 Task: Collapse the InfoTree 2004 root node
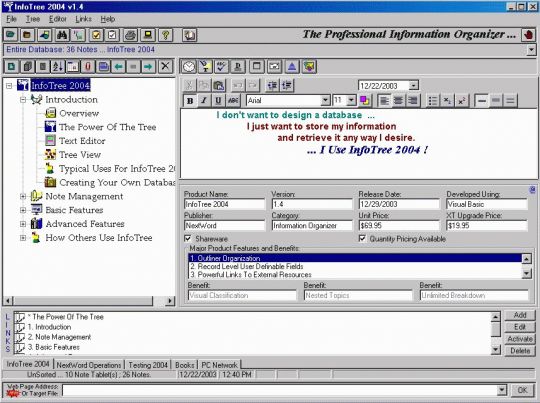pyautogui.click(x=9, y=85)
